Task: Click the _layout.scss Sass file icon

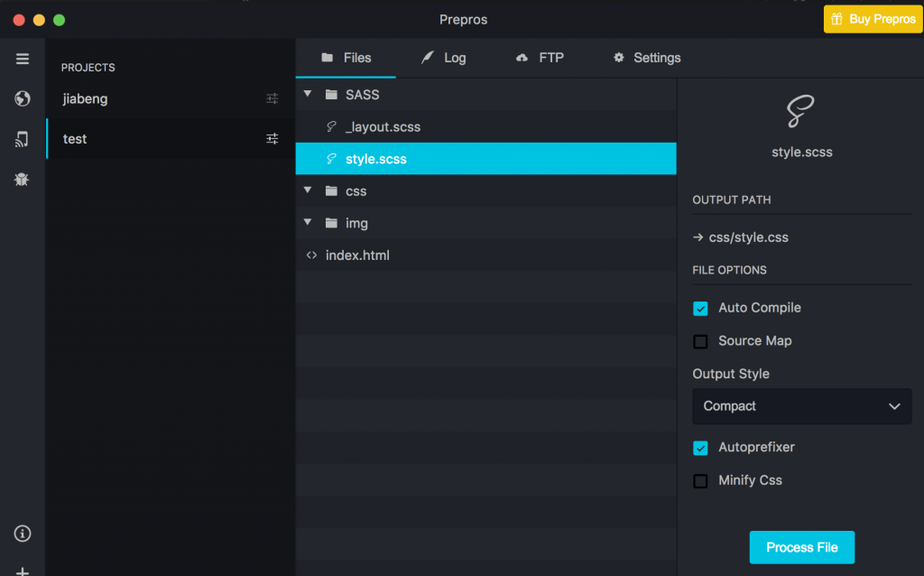Action: pos(331,126)
